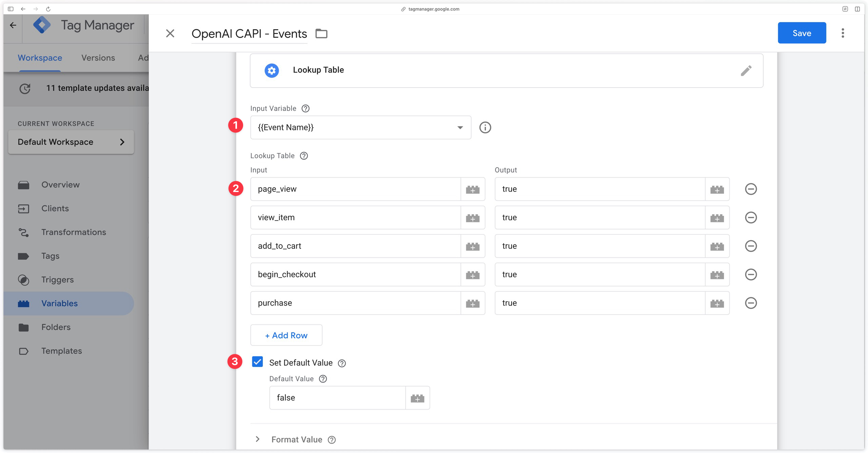Reload page with browser refresh button
This screenshot has width=868, height=453.
point(48,9)
